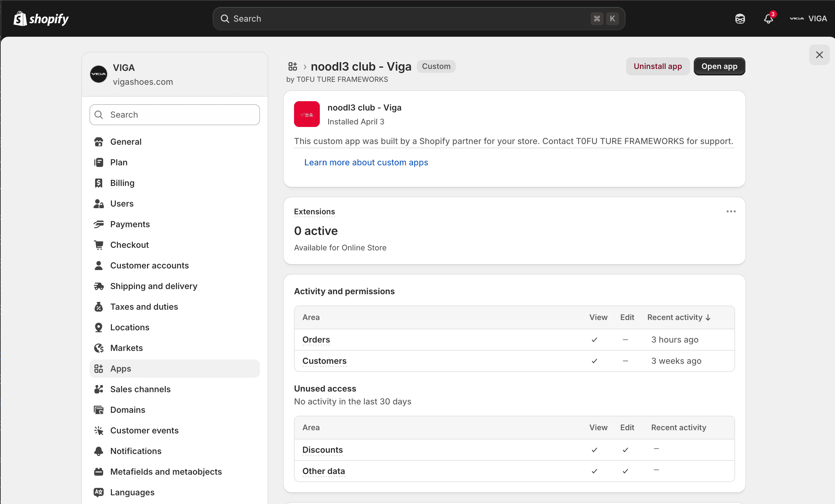
Task: Click the Uninstall app button
Action: [657, 66]
